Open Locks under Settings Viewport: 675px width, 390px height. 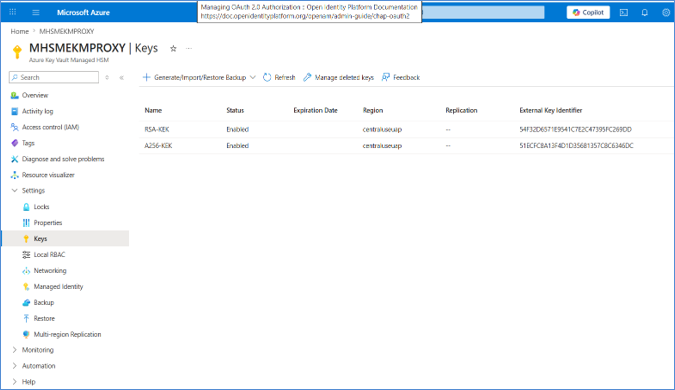click(41, 207)
